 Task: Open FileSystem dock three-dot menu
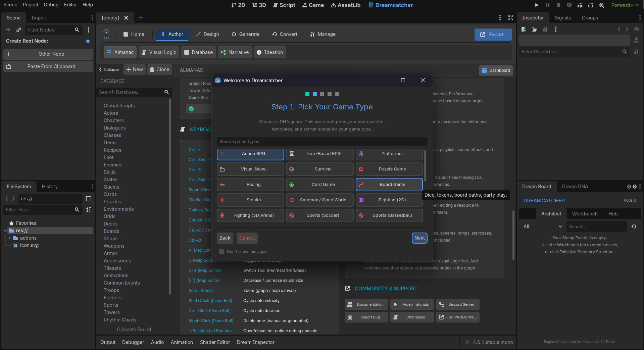click(x=92, y=187)
